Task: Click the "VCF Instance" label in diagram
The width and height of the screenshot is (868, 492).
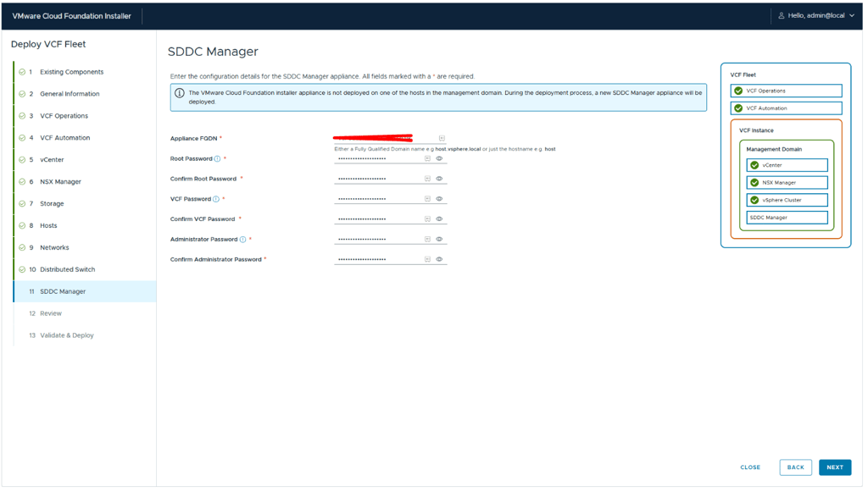Action: pyautogui.click(x=756, y=130)
